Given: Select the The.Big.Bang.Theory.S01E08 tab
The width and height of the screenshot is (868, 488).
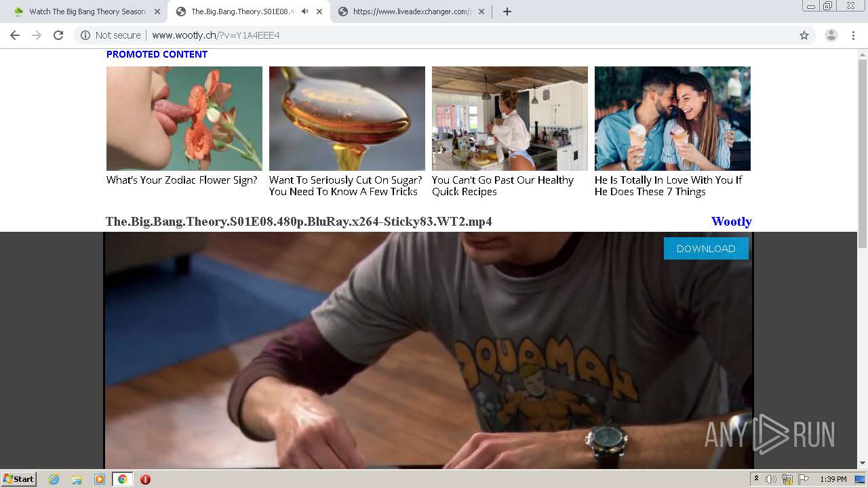Looking at the screenshot, I should 241,12.
